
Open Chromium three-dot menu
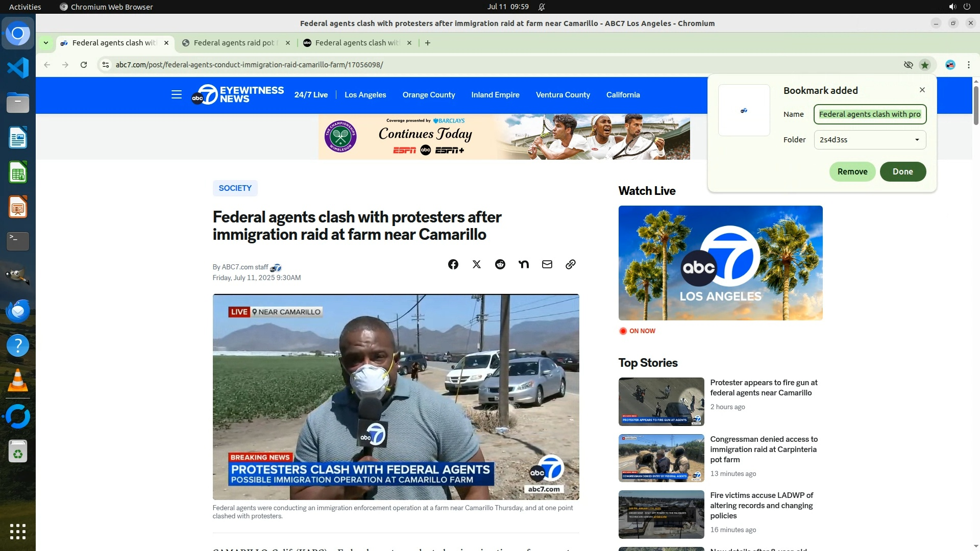coord(968,65)
